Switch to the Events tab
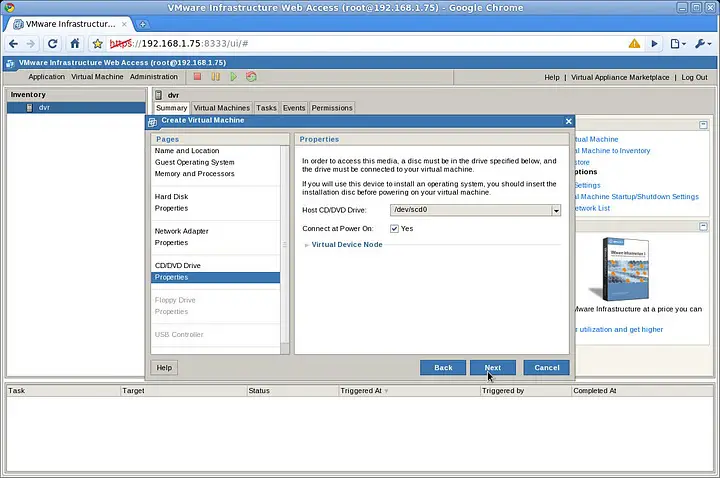Screen dimensions: 720x478 pos(294,108)
